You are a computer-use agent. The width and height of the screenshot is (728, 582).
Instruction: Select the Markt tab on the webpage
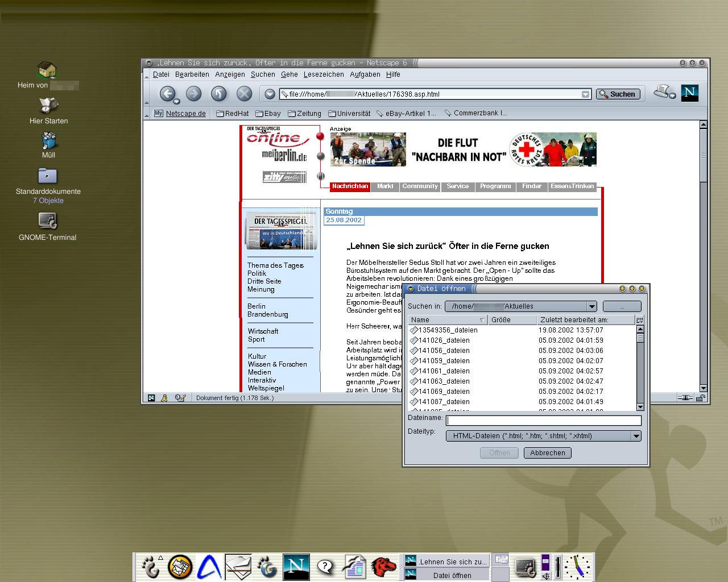coord(385,186)
